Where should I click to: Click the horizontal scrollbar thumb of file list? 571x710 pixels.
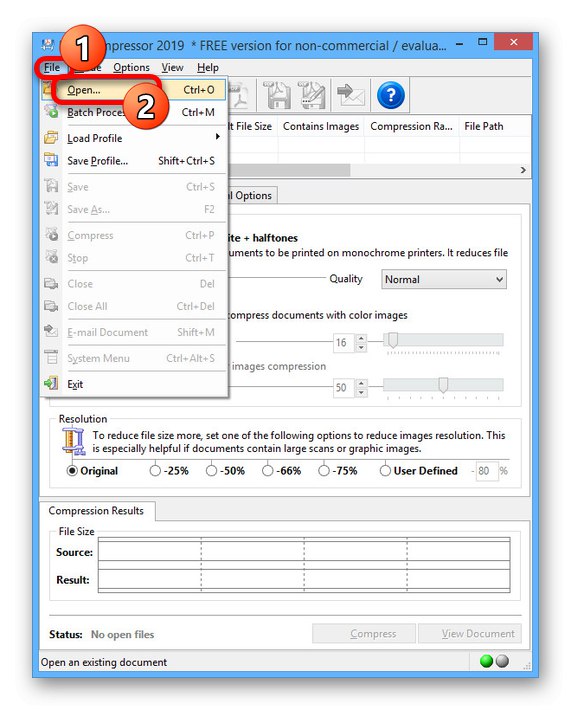(x=288, y=170)
